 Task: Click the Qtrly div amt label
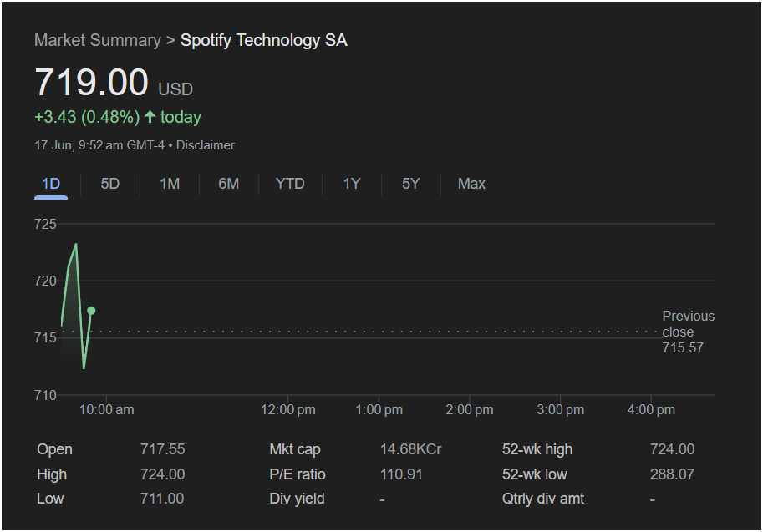point(543,499)
